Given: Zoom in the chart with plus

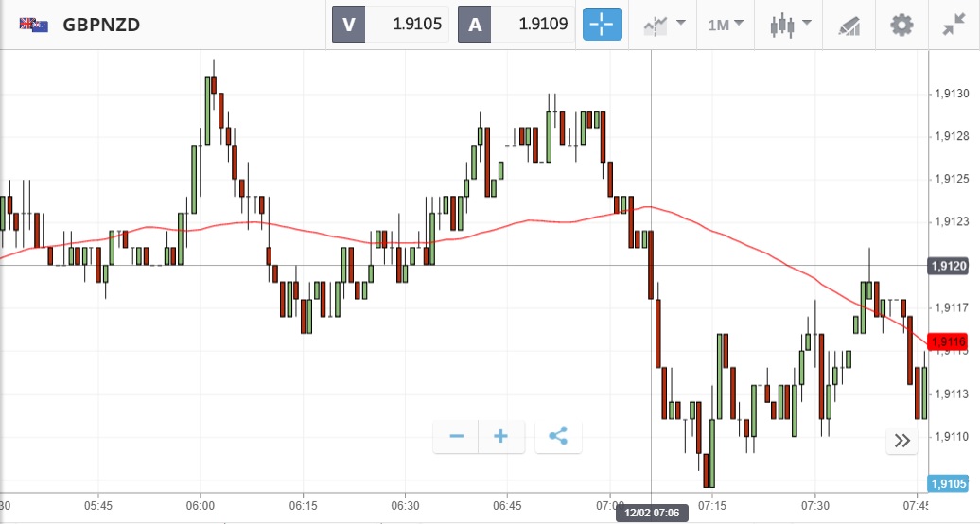Looking at the screenshot, I should (x=501, y=436).
